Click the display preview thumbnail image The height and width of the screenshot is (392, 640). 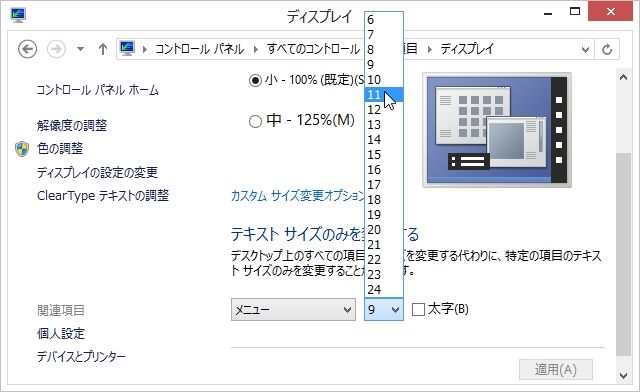coord(497,130)
